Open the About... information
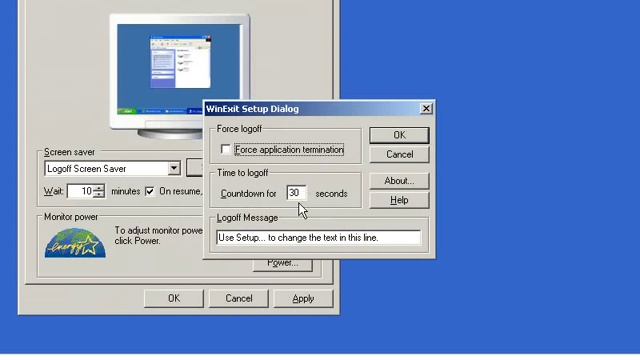This screenshot has height=360, width=640. click(x=399, y=181)
